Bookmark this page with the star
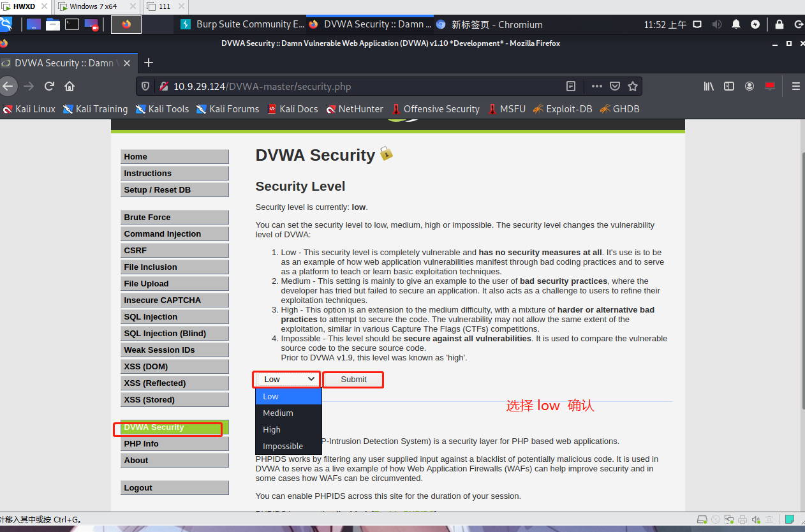 pyautogui.click(x=632, y=86)
